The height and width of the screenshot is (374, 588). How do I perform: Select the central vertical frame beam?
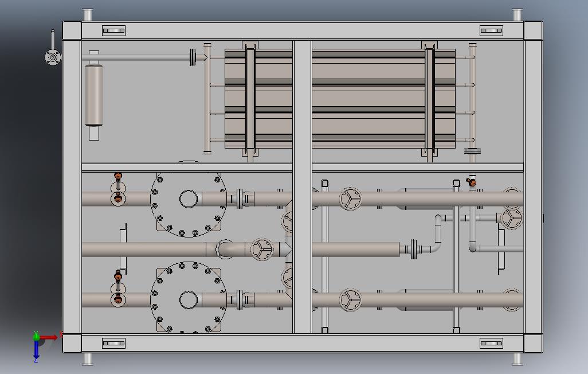click(302, 186)
